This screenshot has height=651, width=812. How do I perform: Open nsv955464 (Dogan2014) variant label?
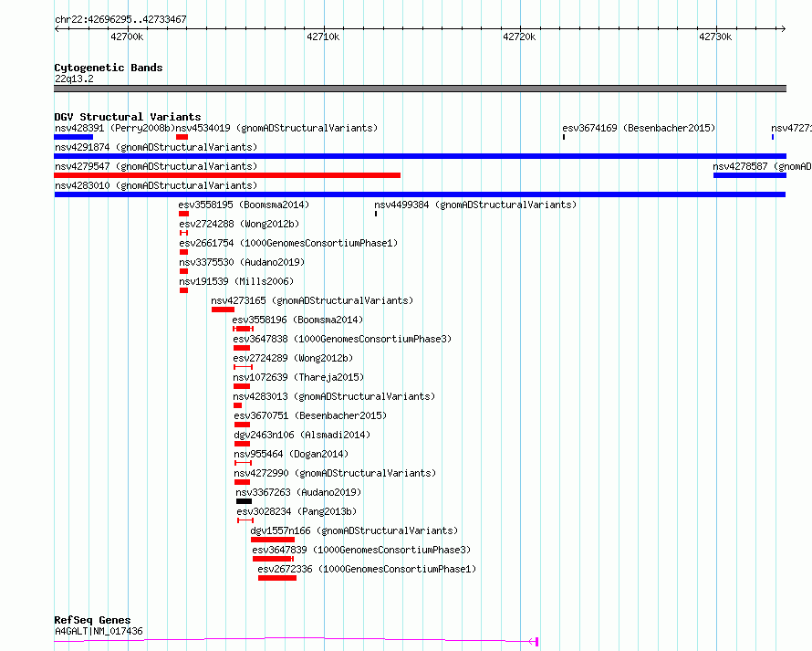coord(291,454)
